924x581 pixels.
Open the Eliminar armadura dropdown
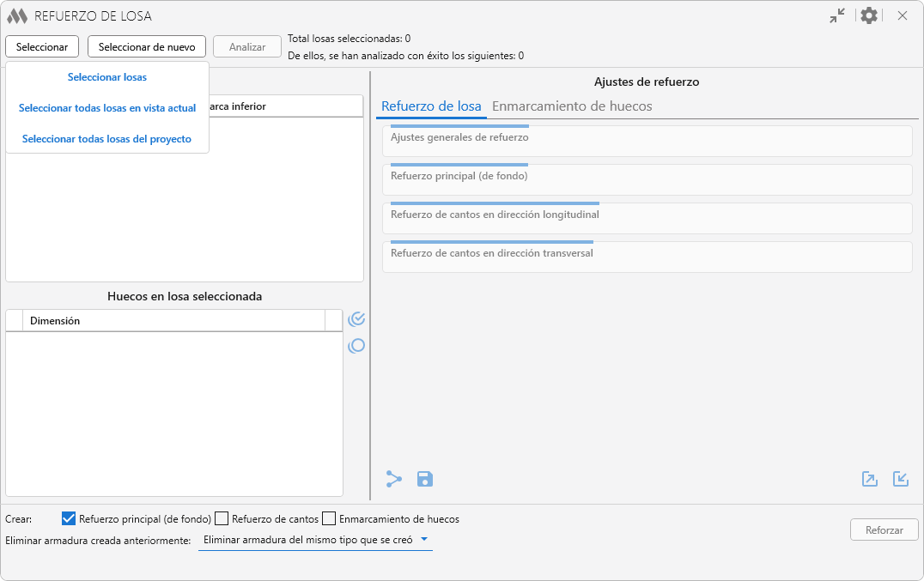coord(315,541)
